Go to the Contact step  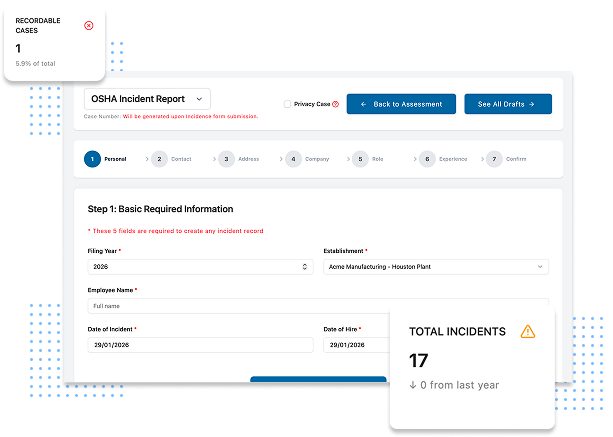pos(170,158)
